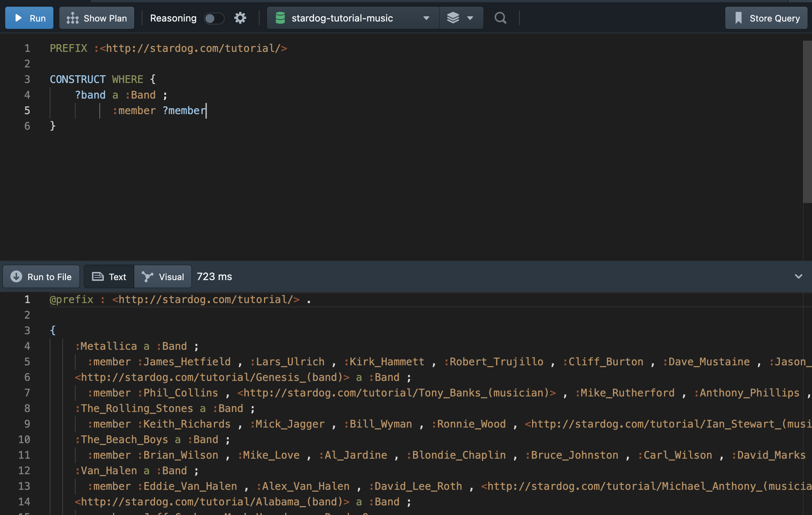Click the play triangle icon on Run
The width and height of the screenshot is (812, 515).
pos(18,18)
